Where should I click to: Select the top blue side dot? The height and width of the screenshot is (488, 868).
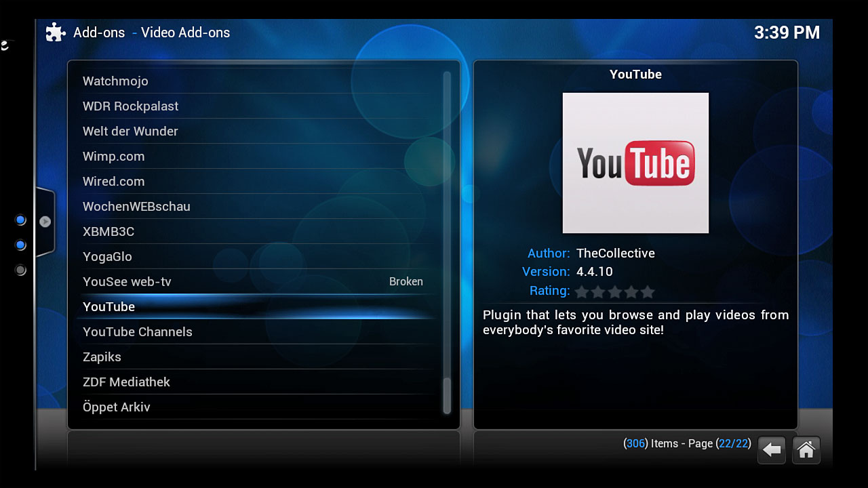(x=20, y=220)
